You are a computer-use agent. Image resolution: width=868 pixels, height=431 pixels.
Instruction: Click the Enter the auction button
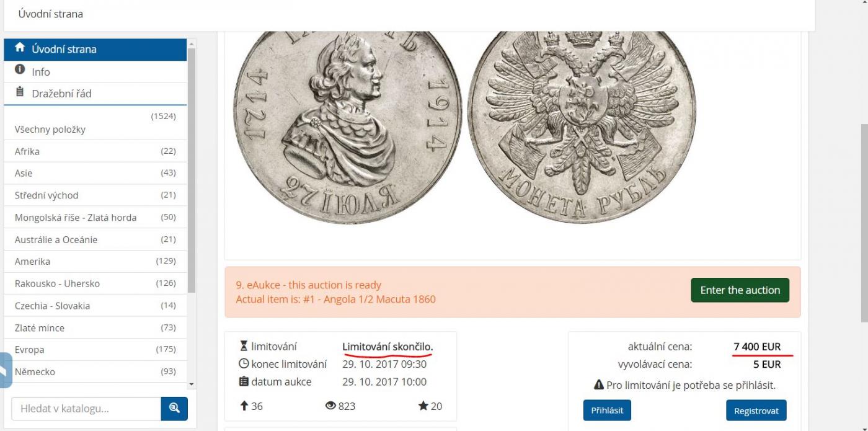pos(740,290)
